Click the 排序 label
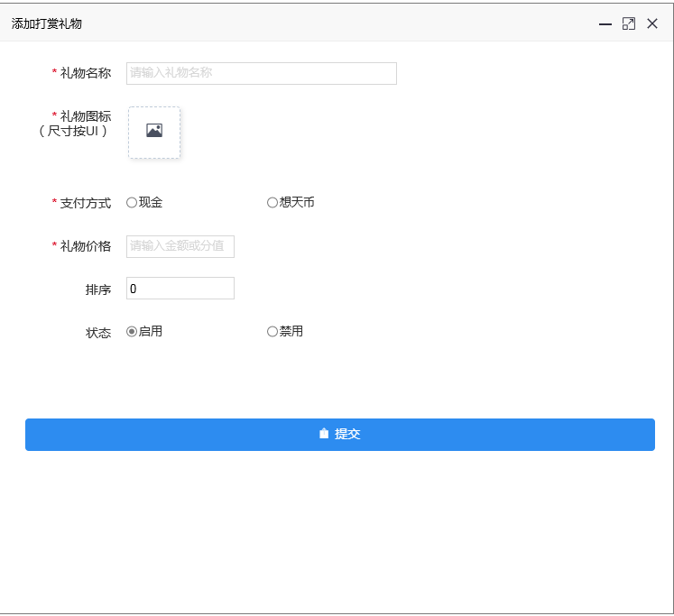This screenshot has width=674, height=616. [x=98, y=290]
